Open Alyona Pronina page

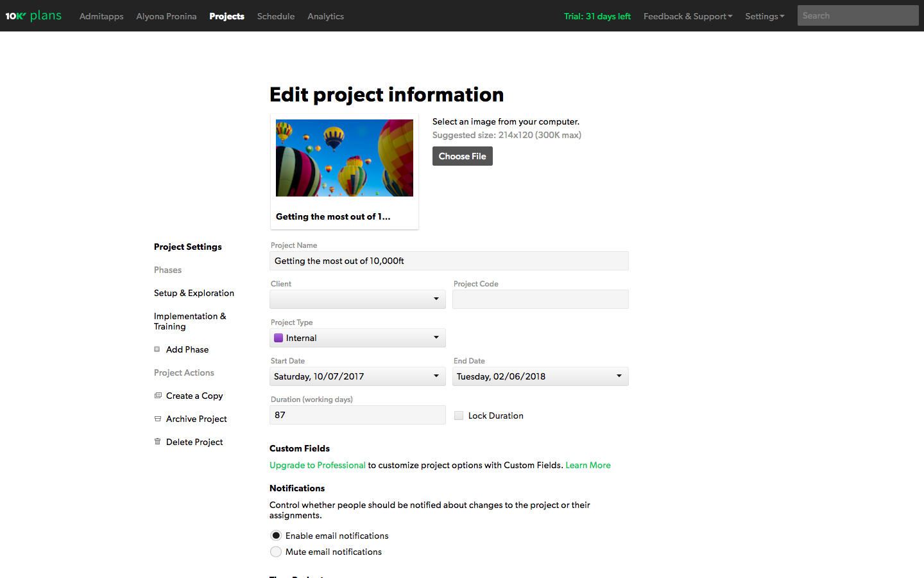pos(166,16)
